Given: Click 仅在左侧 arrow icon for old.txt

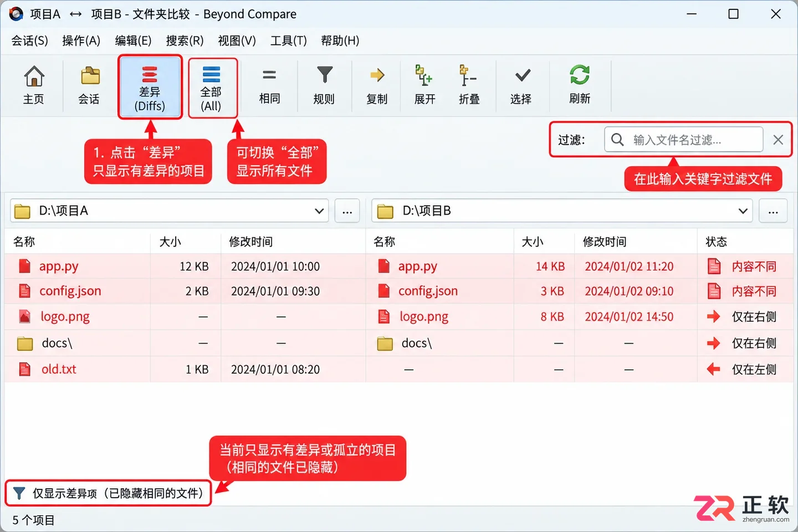Looking at the screenshot, I should tap(714, 369).
